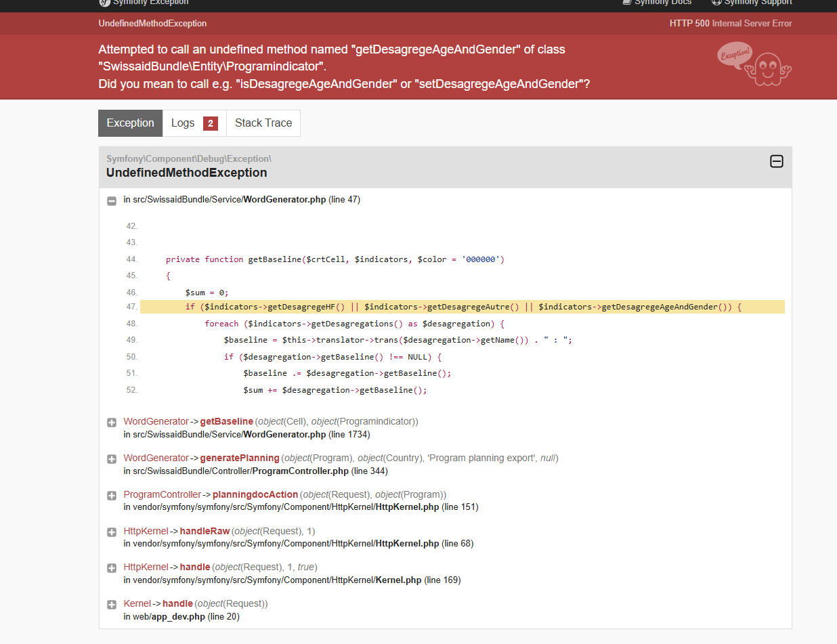Viewport: 837px width, 644px height.
Task: Expand the generatePlanning trace entry
Action: click(x=112, y=459)
